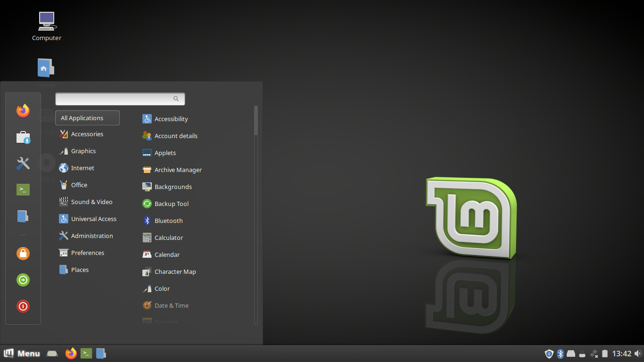Image resolution: width=644 pixels, height=362 pixels.
Task: Click the orange Lock Screen button
Action: pos(23,254)
